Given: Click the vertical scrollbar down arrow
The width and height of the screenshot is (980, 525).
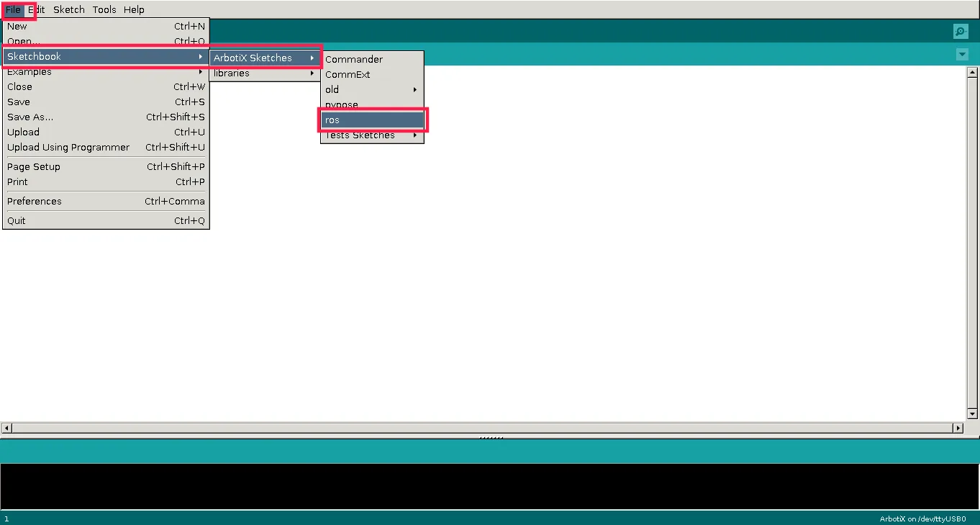Looking at the screenshot, I should click(972, 414).
